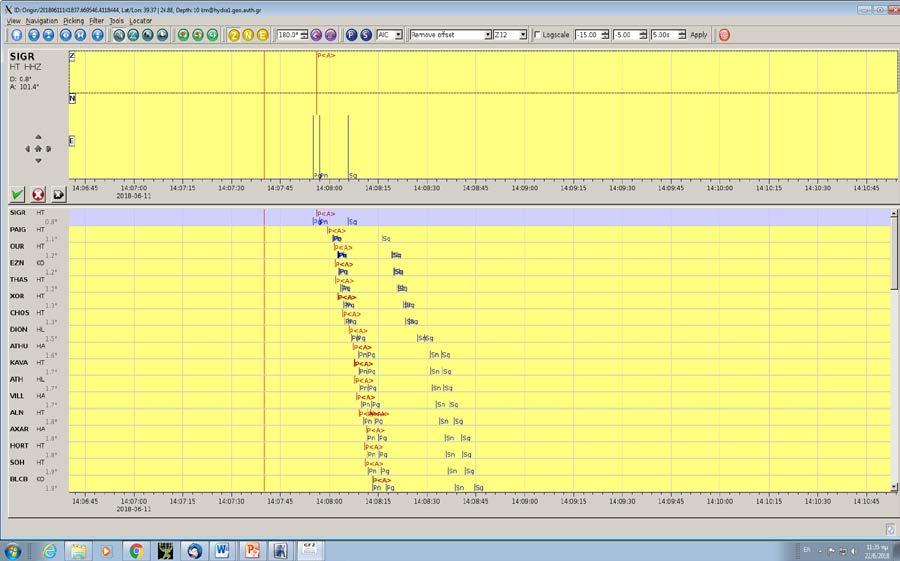This screenshot has width=900, height=561.
Task: Confirm picks with the green checkmark icon
Action: pos(17,195)
